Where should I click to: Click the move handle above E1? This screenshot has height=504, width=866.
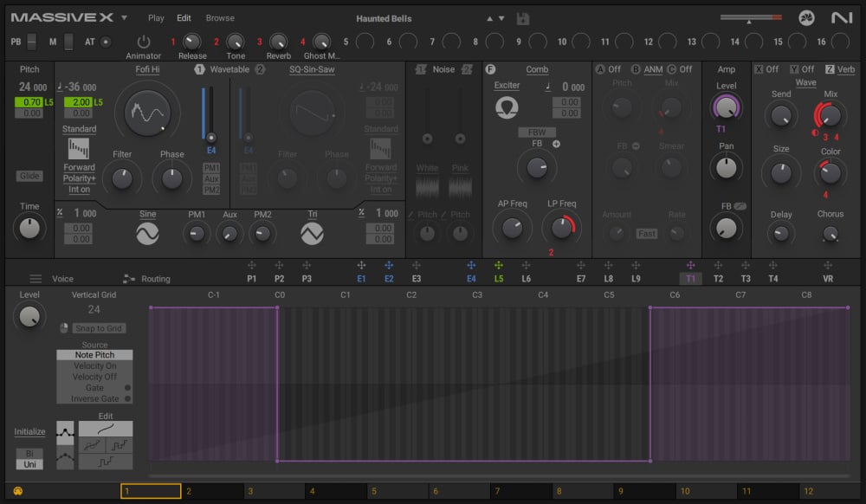click(x=361, y=266)
